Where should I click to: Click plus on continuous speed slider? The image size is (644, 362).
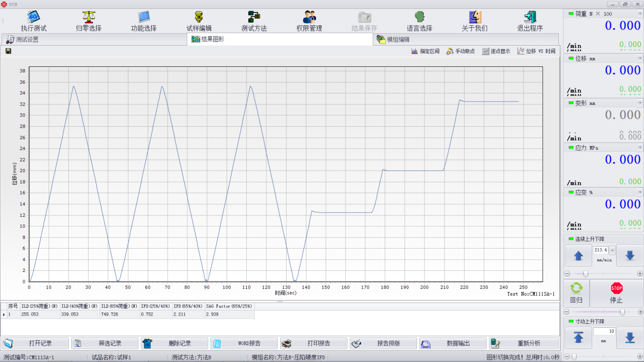point(640,273)
